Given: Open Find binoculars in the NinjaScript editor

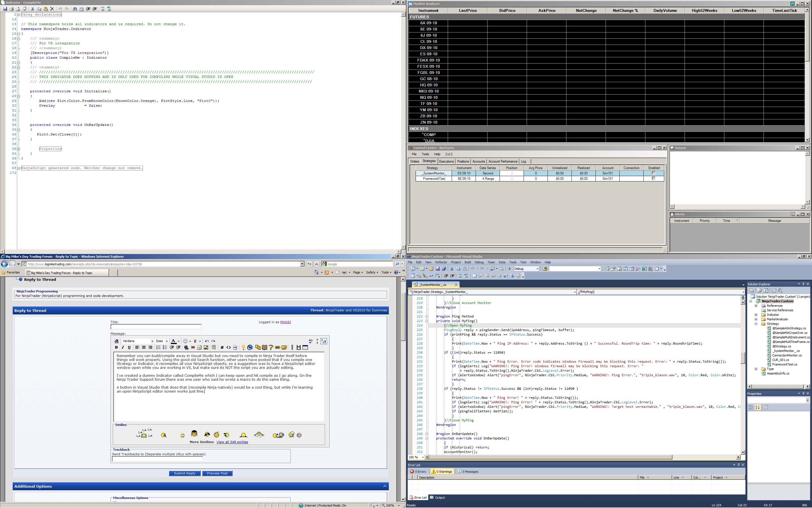Looking at the screenshot, I should 75,9.
